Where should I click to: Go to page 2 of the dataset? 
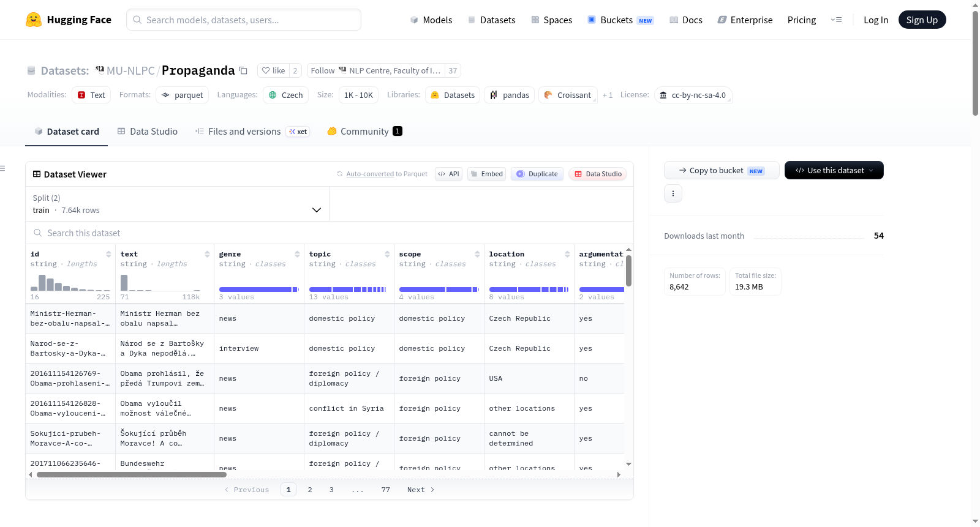pos(310,490)
